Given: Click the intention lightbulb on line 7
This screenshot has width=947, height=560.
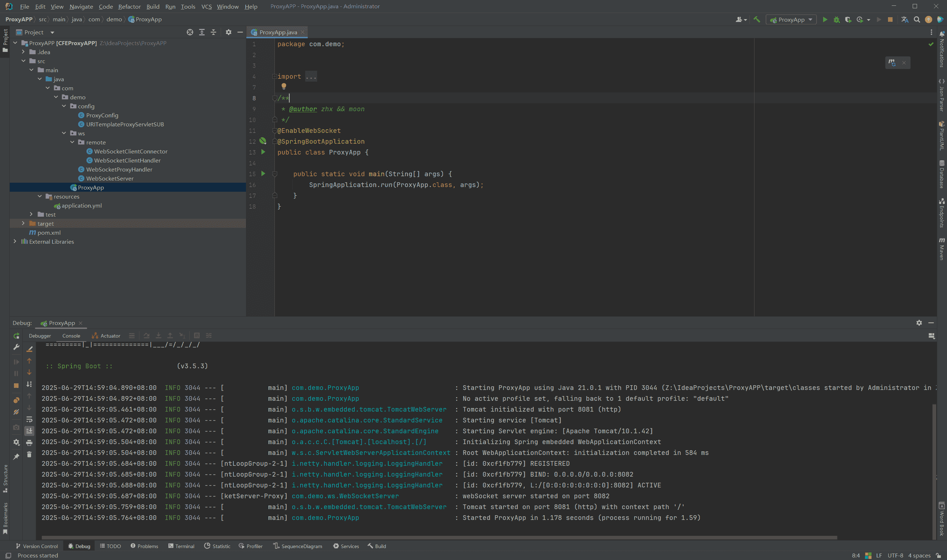Looking at the screenshot, I should tap(284, 86).
